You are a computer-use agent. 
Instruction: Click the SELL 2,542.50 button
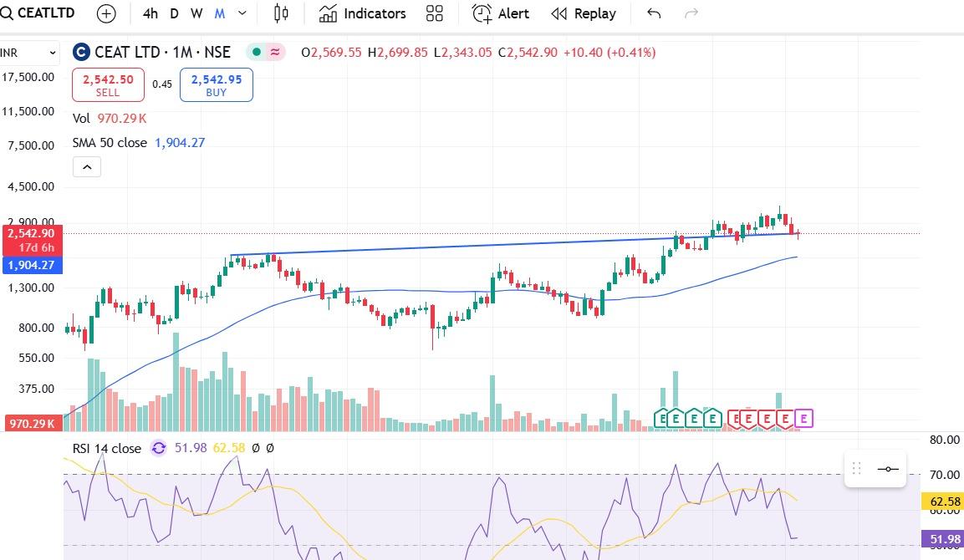[108, 84]
